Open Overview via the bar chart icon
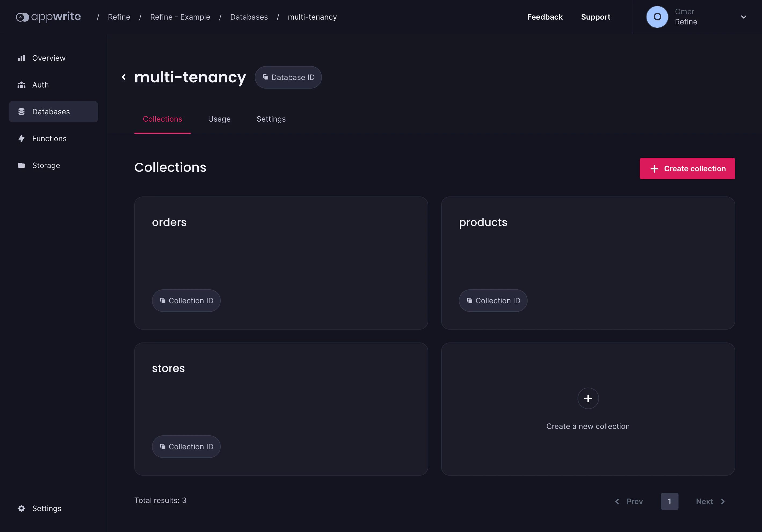 point(21,58)
